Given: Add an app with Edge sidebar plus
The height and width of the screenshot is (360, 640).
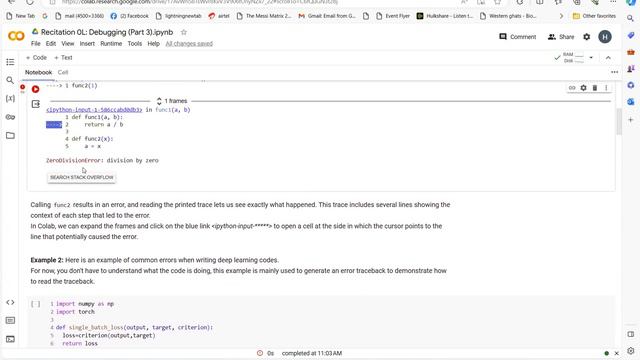Looking at the screenshot, I should click(631, 120).
